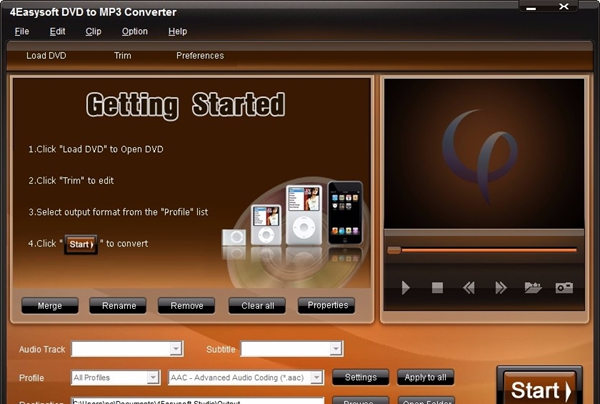Click the "2.Click "Trim" to edit" text

pyautogui.click(x=71, y=181)
